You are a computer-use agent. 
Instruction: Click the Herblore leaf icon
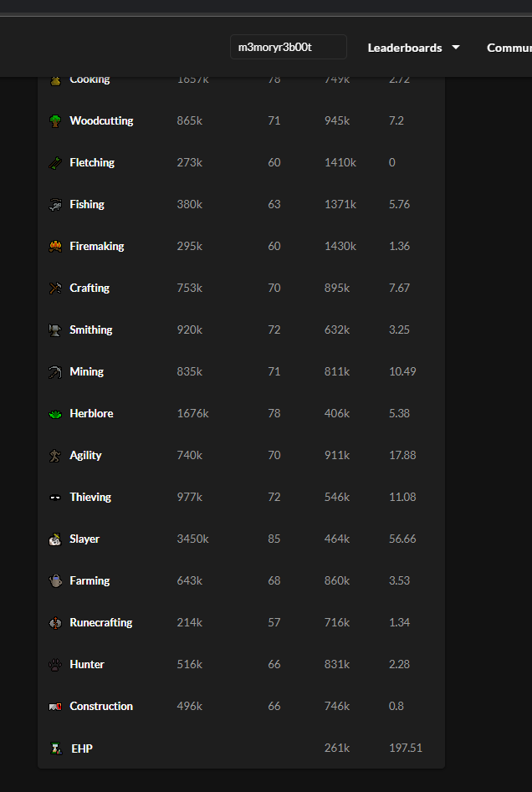click(55, 414)
